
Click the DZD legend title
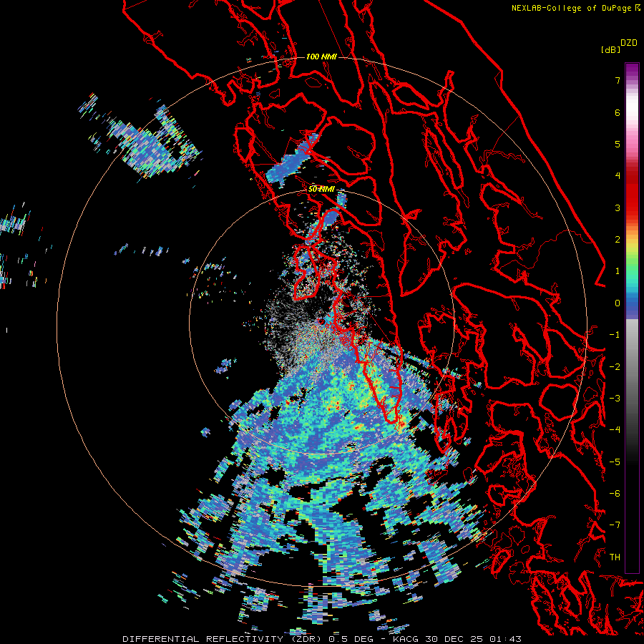(629, 43)
